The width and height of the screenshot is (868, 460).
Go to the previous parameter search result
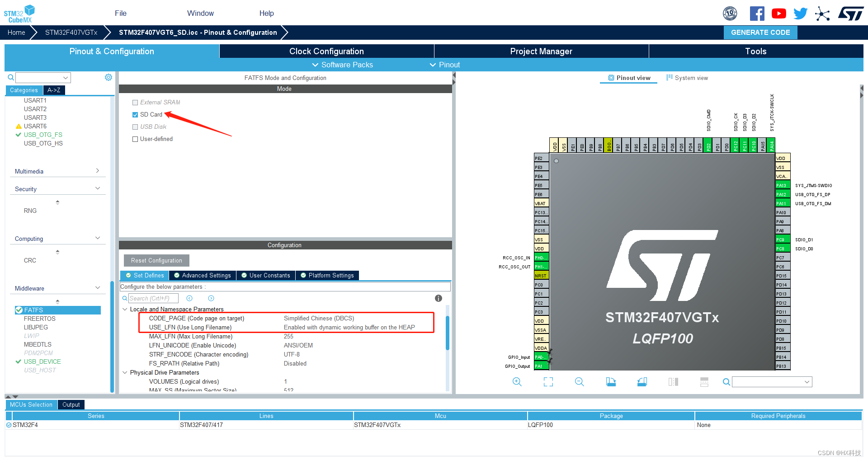(189, 298)
